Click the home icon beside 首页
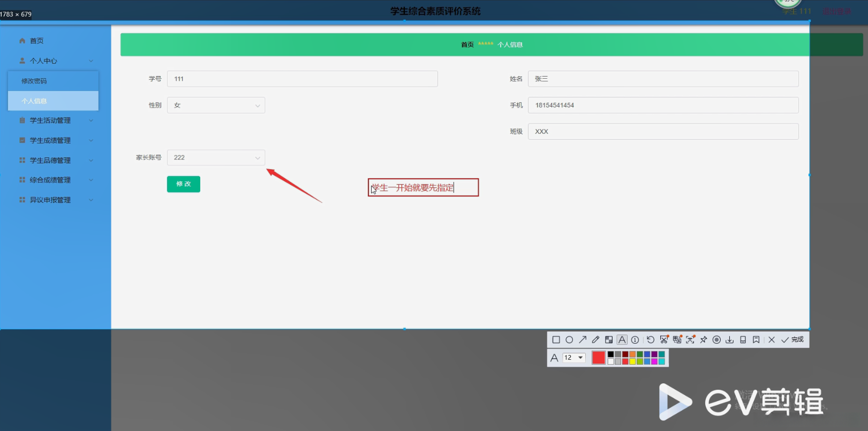The height and width of the screenshot is (431, 868). click(x=22, y=41)
